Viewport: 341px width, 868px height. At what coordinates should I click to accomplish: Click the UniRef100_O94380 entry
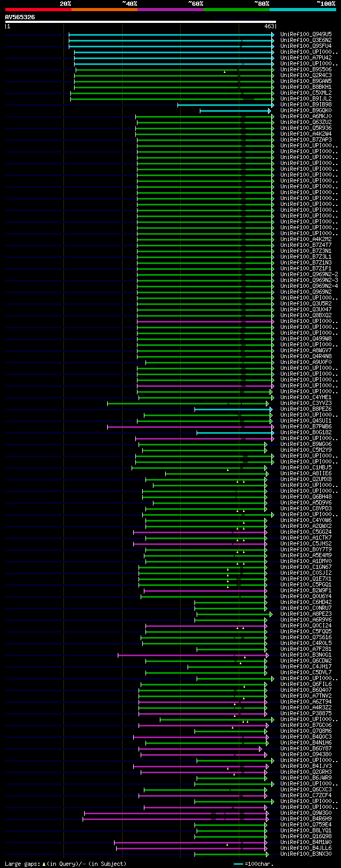pyautogui.click(x=306, y=754)
